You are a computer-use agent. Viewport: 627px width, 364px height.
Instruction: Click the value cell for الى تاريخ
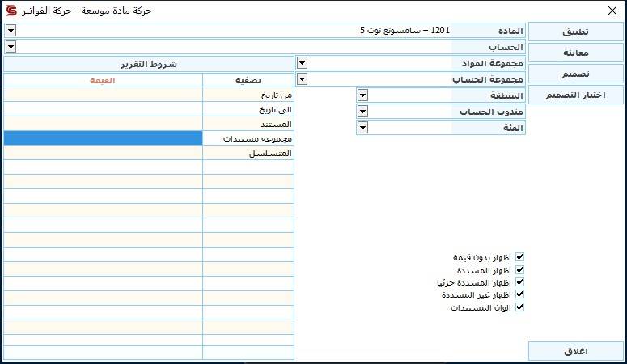pyautogui.click(x=104, y=109)
